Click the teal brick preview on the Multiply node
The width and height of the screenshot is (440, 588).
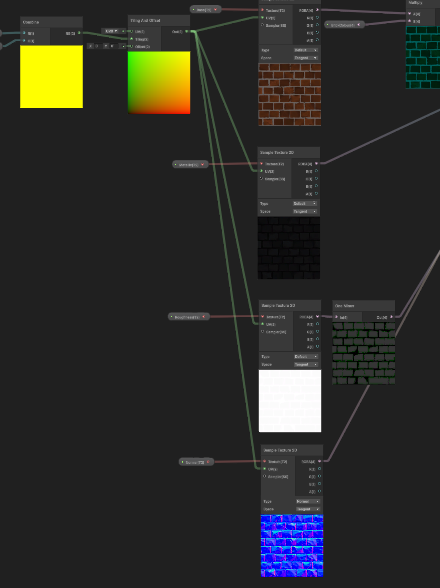423,57
